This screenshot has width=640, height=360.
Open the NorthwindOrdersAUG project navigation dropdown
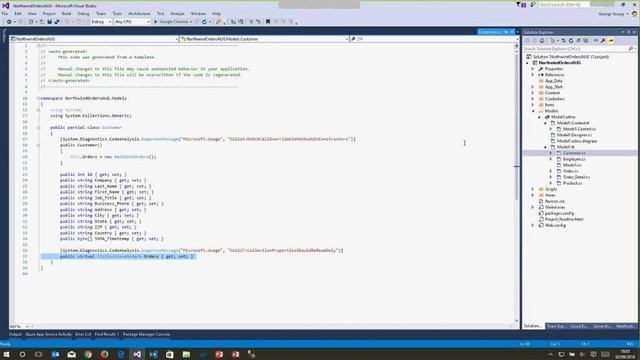[x=94, y=39]
